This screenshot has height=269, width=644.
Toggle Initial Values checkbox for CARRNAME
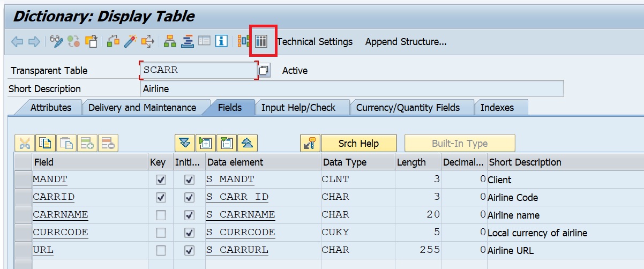coord(189,215)
